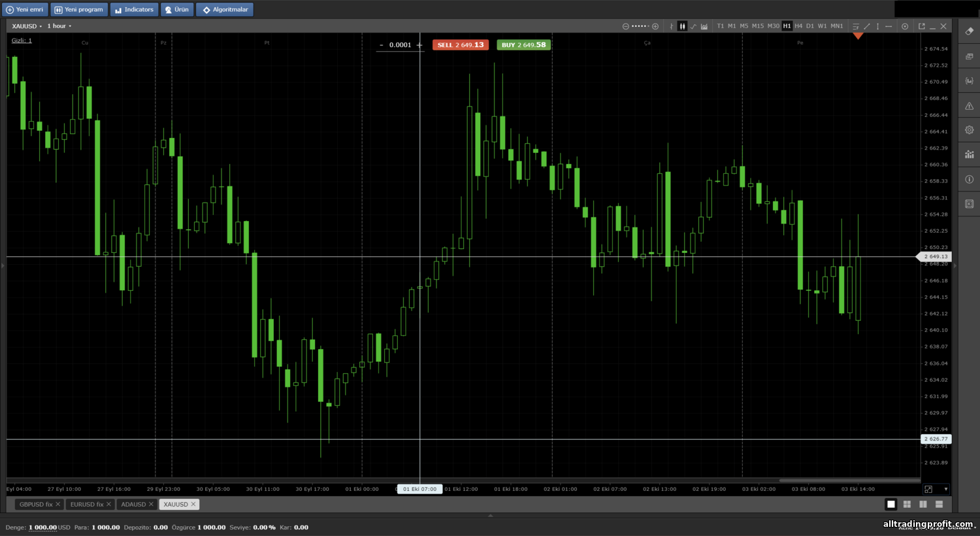
Task: Select the M5 timeframe
Action: pos(744,26)
